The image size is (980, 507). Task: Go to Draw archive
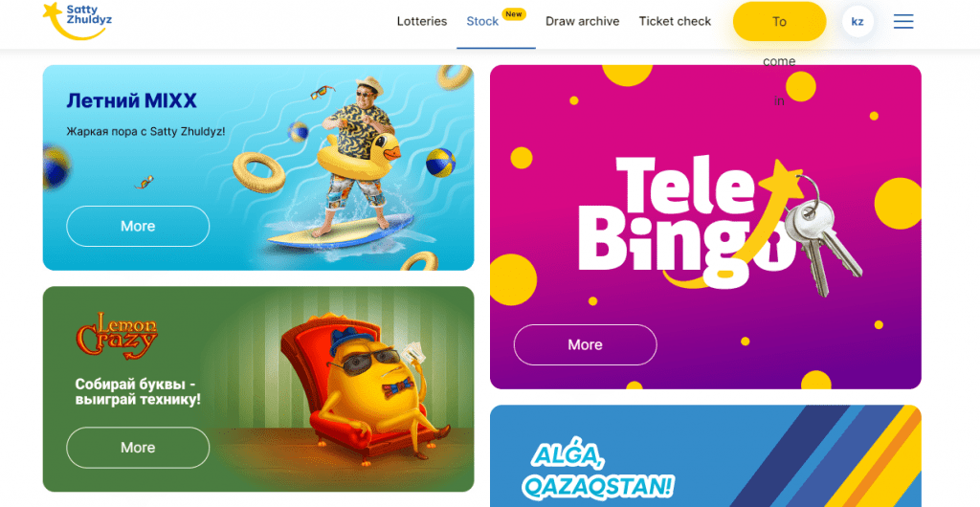[x=583, y=21]
